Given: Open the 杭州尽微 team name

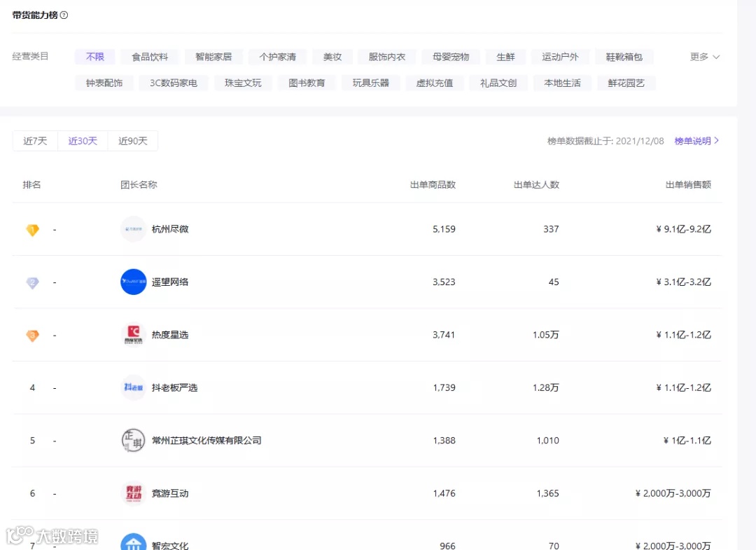Looking at the screenshot, I should (170, 229).
